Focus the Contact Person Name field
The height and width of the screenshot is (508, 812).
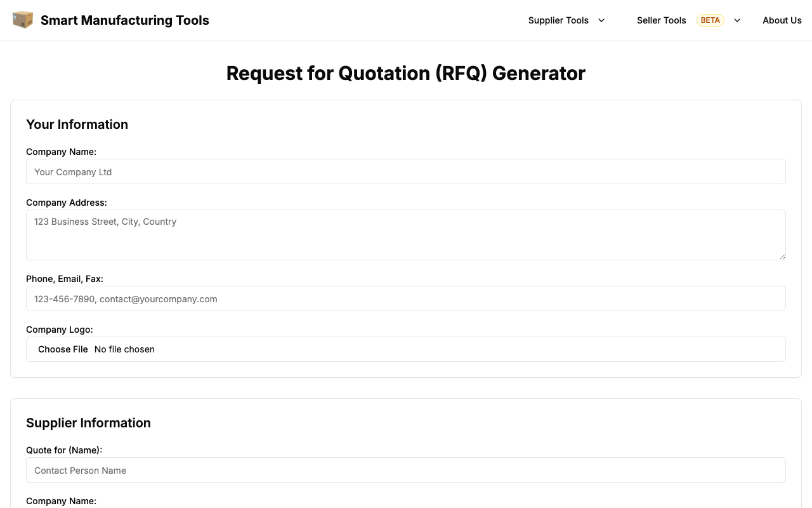click(x=406, y=470)
